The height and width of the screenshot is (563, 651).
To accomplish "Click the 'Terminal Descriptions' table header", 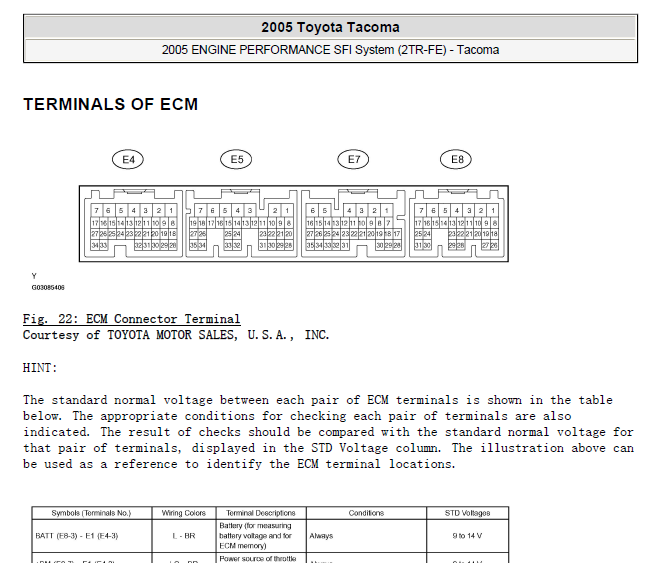I will coord(261,513).
